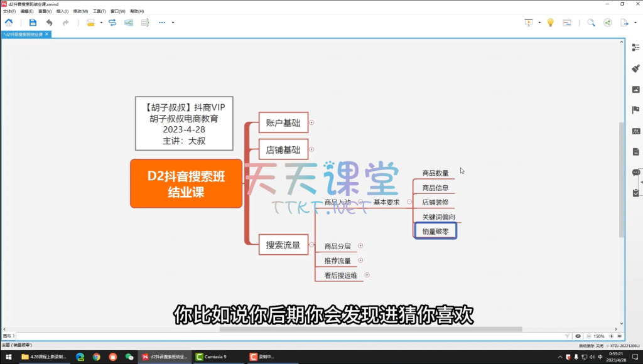Open the outline panel in the right sidebar
Image resolution: width=643 pixels, height=364 pixels.
pos(635,48)
